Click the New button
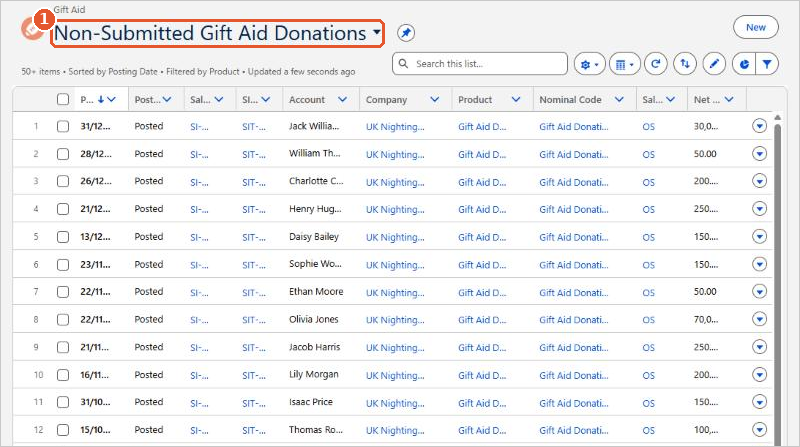800x447 pixels. coord(756,28)
